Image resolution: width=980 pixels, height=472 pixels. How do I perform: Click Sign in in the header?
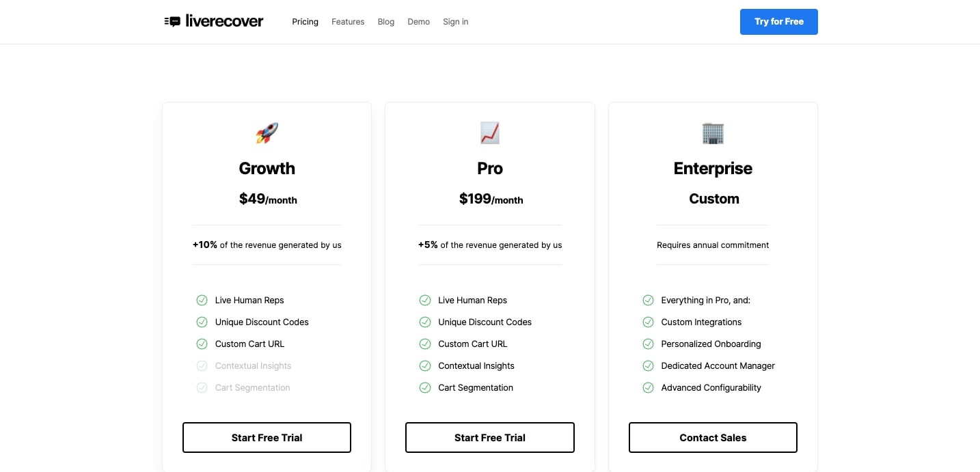tap(455, 22)
